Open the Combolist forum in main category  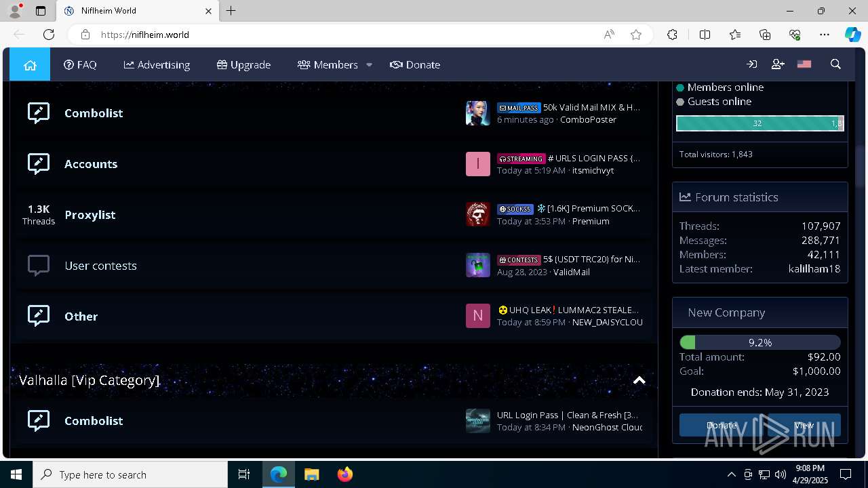(94, 113)
